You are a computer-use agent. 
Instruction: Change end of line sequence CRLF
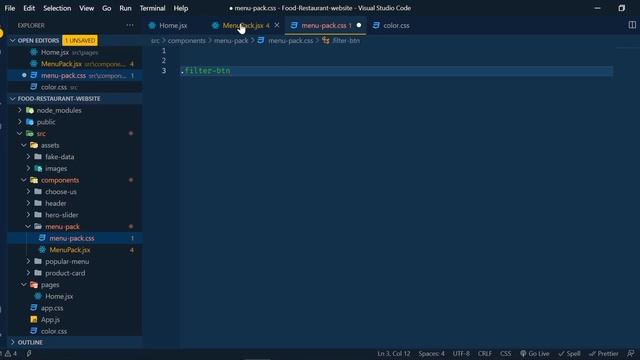pyautogui.click(x=485, y=353)
